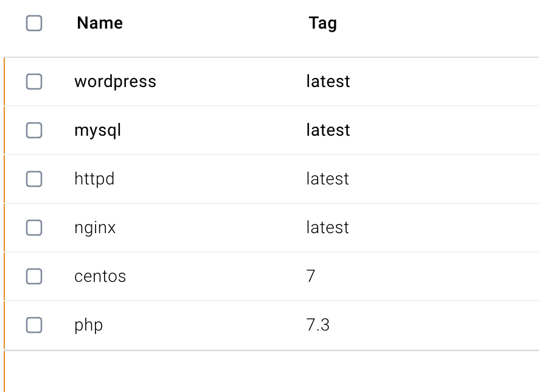This screenshot has width=539, height=392.
Task: Check the php row checkbox
Action: pyautogui.click(x=34, y=325)
